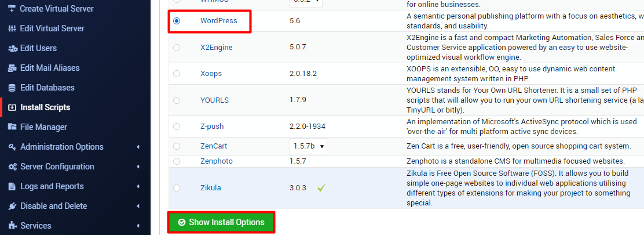Open the Xoops script link
The height and width of the screenshot is (235, 644).
click(x=211, y=74)
